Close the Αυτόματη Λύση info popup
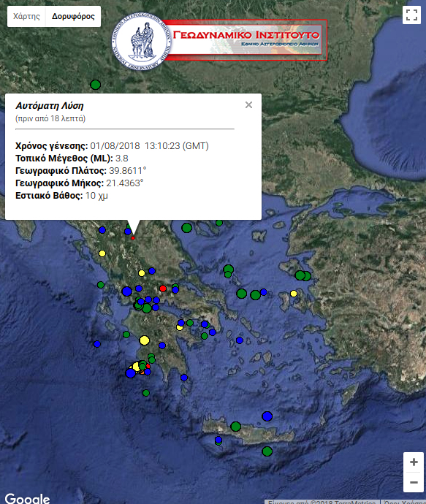Screen dimensions: 426x504 coord(248,104)
